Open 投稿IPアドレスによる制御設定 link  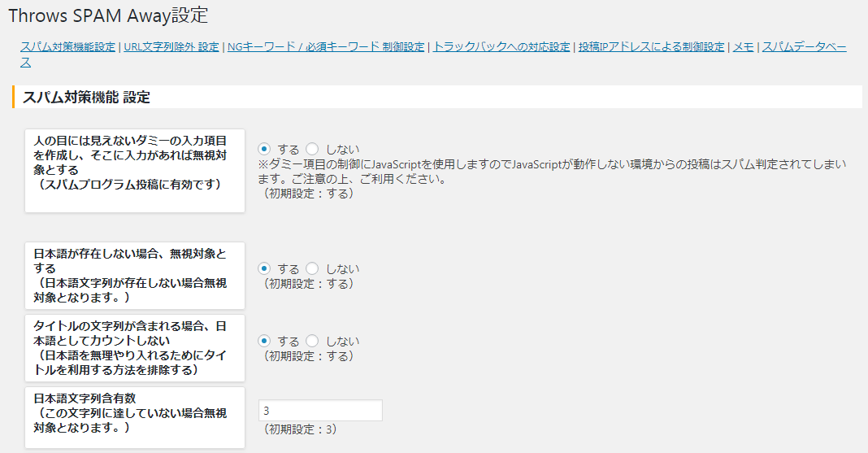[652, 47]
